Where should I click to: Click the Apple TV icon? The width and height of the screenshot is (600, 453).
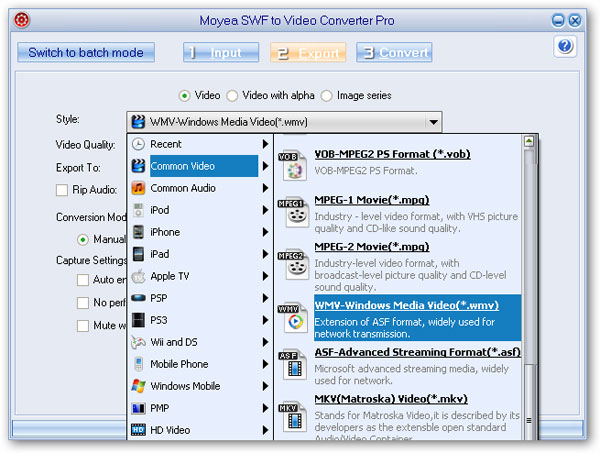138,276
